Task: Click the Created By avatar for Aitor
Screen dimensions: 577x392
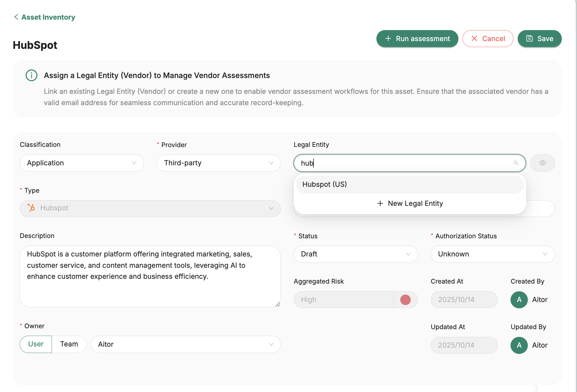Action: [519, 300]
